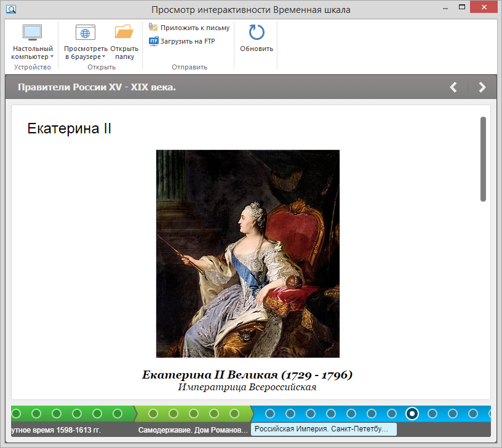Screen dimensions: 502x448
Task: Select the timeline dot right after the highlighted marker
Action: coord(432,414)
